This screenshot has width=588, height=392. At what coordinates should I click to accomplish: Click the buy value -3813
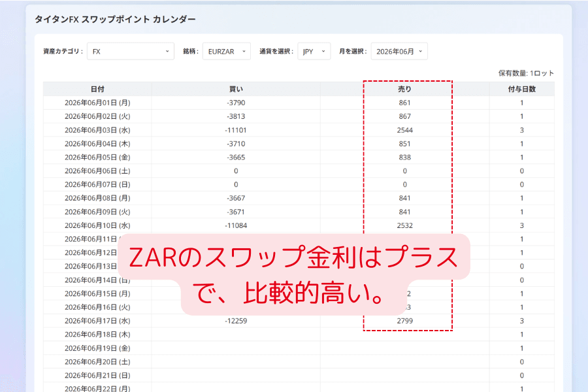[x=236, y=116]
